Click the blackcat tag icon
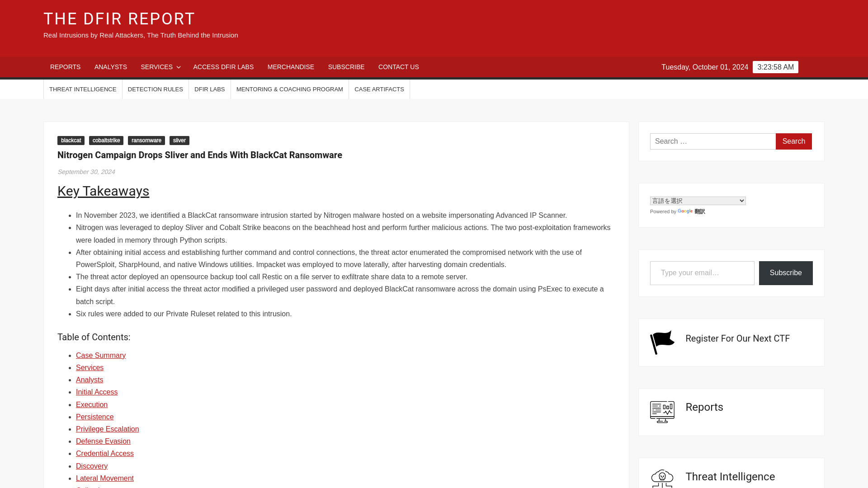Viewport: 868px width, 488px height. (x=71, y=140)
